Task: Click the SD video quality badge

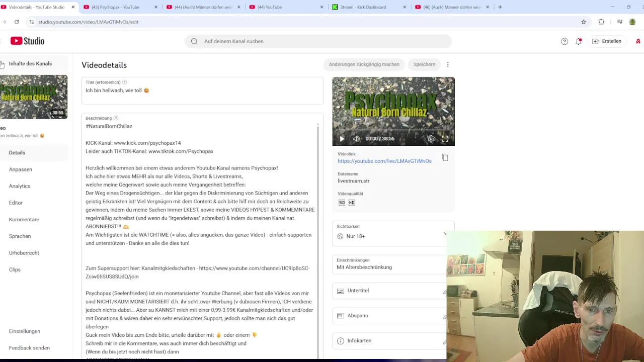Action: click(x=342, y=203)
